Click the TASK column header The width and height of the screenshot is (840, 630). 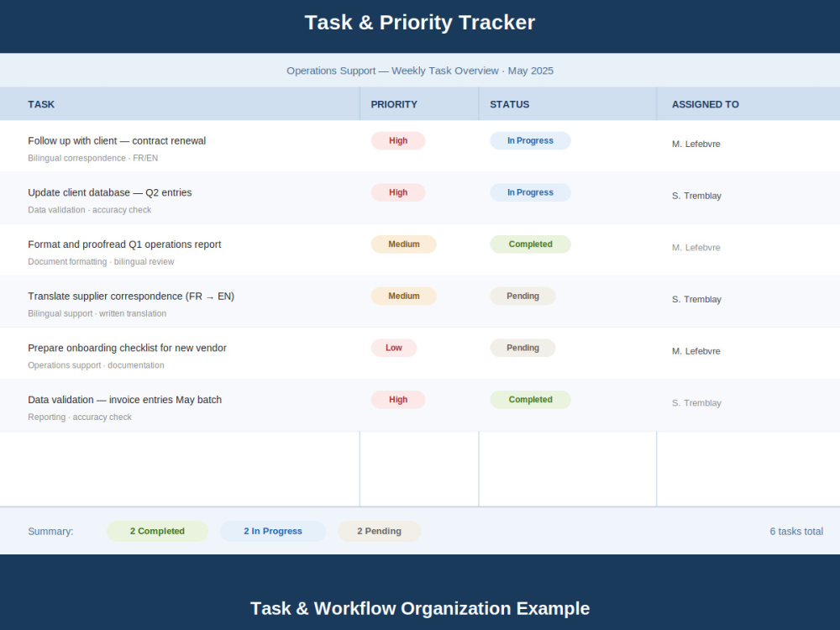[41, 104]
